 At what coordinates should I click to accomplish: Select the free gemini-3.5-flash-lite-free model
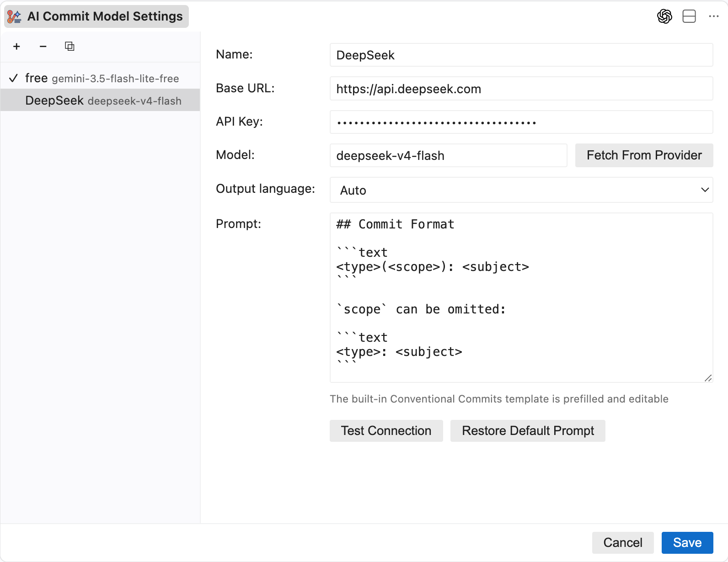coord(100,78)
